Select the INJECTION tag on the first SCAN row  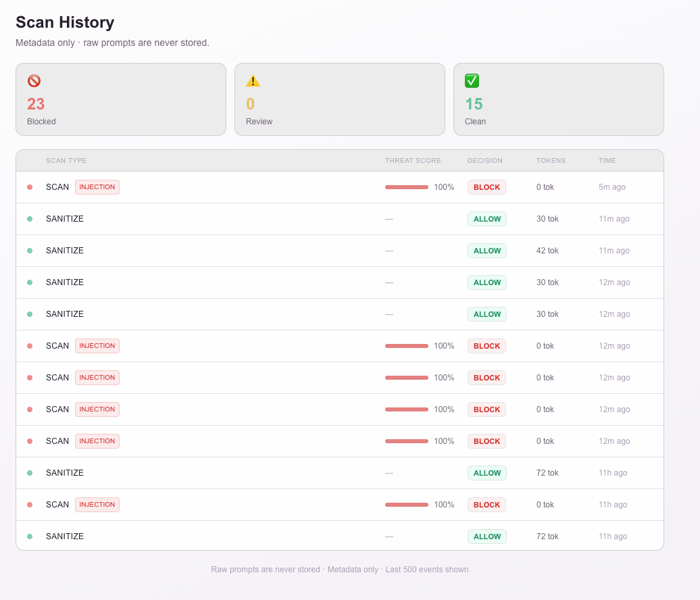[97, 187]
